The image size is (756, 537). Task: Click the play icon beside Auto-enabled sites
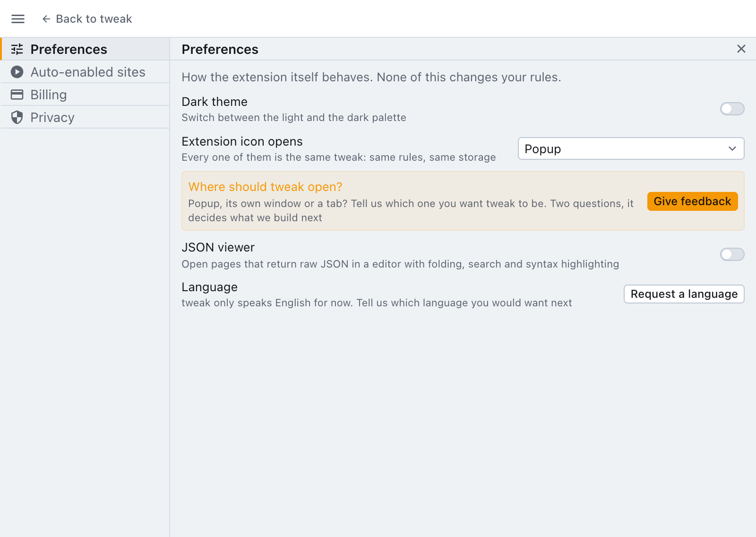[x=17, y=72]
